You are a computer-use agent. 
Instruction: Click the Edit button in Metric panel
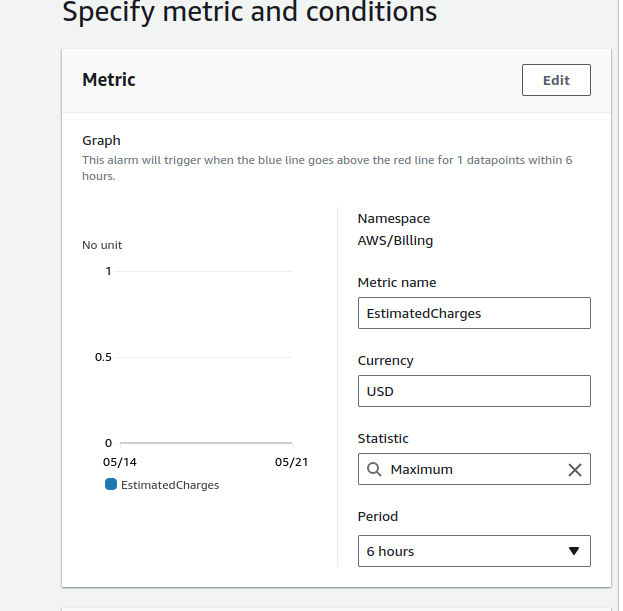pyautogui.click(x=556, y=80)
